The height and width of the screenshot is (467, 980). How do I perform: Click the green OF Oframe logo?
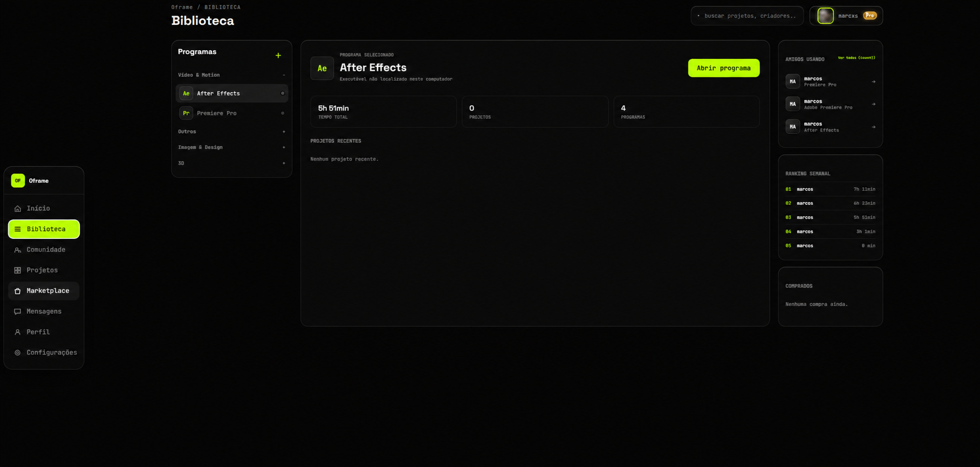coord(18,181)
